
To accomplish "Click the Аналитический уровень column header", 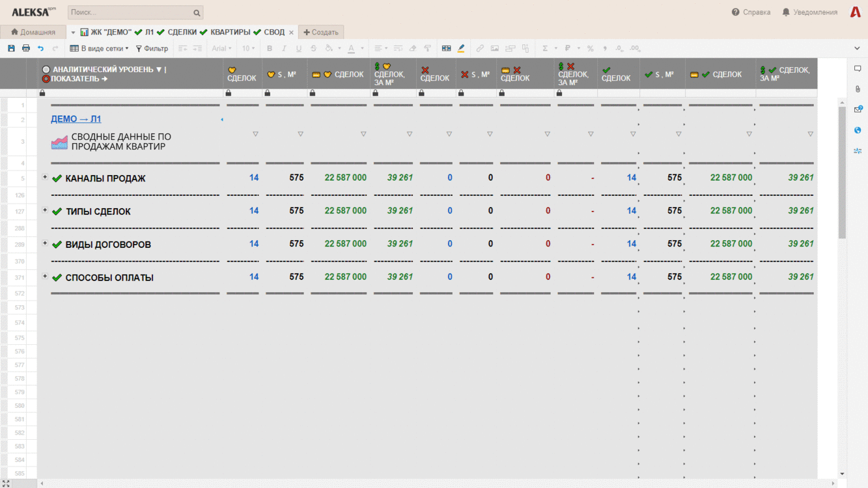I will click(x=130, y=74).
